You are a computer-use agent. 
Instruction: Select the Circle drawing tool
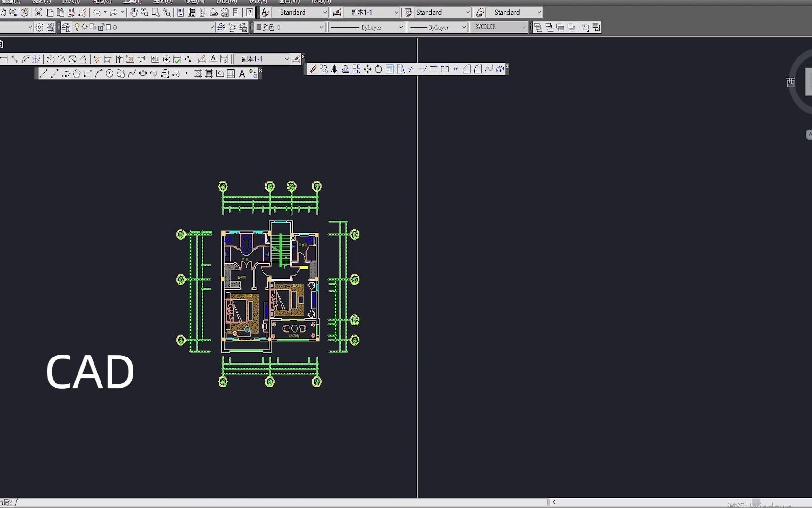click(x=109, y=73)
